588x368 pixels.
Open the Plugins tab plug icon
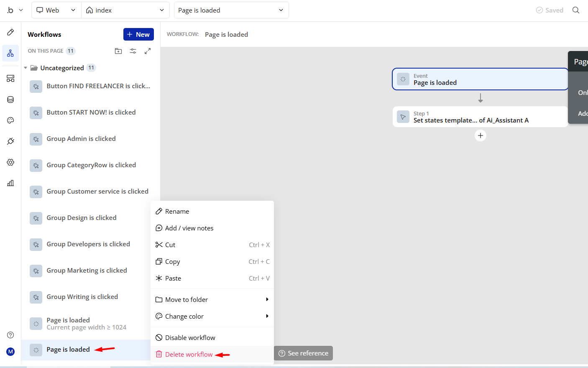pos(10,141)
